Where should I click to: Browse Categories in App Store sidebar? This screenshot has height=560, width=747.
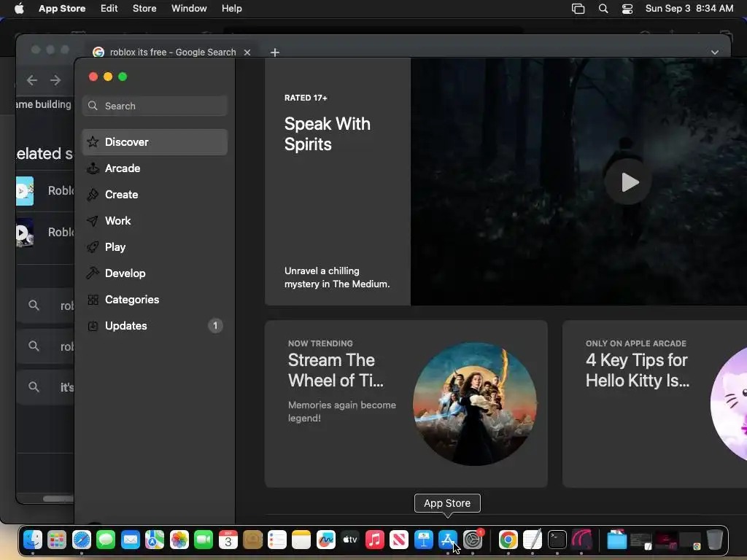click(x=155, y=299)
